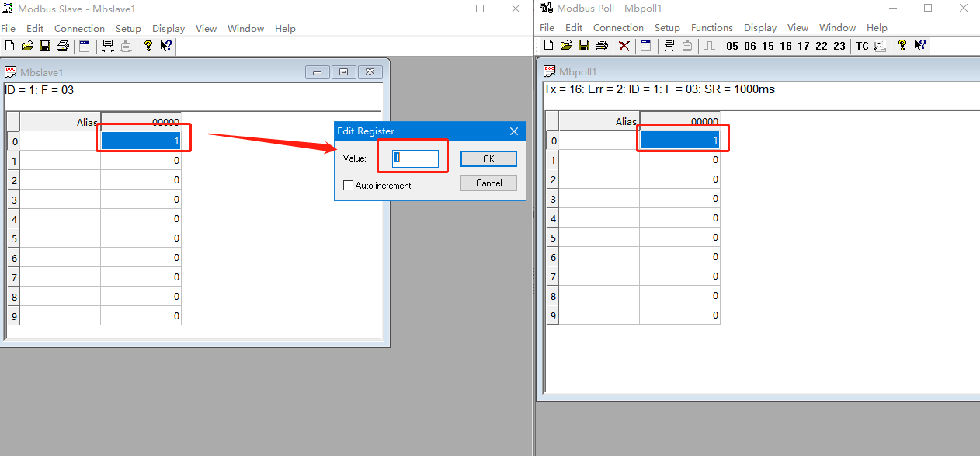Click the yellow Help question mark in Modbus Poll

pos(902,46)
